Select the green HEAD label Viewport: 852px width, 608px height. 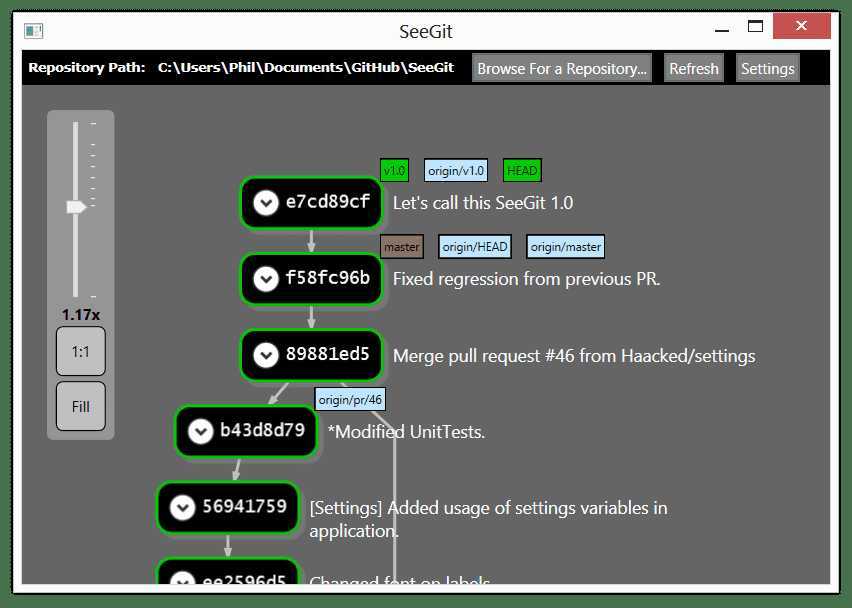[x=522, y=171]
